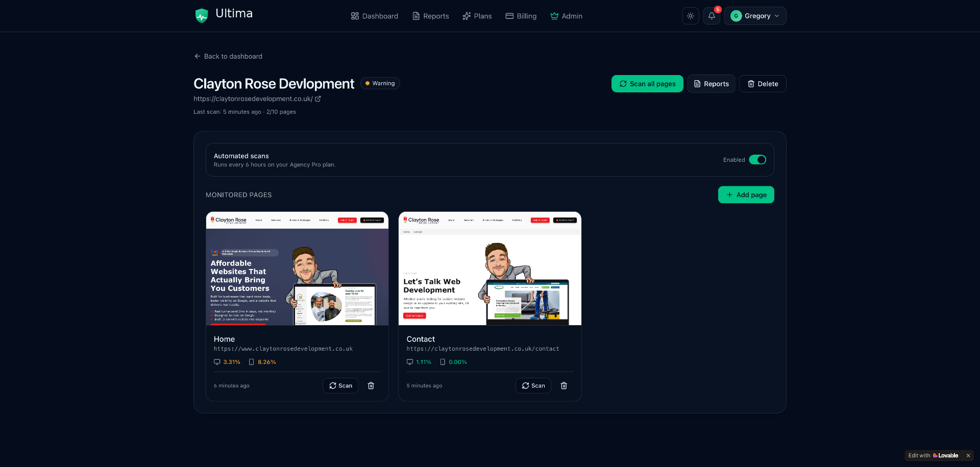
Task: Click the Home mobile diff 8.26%
Action: coord(262,362)
